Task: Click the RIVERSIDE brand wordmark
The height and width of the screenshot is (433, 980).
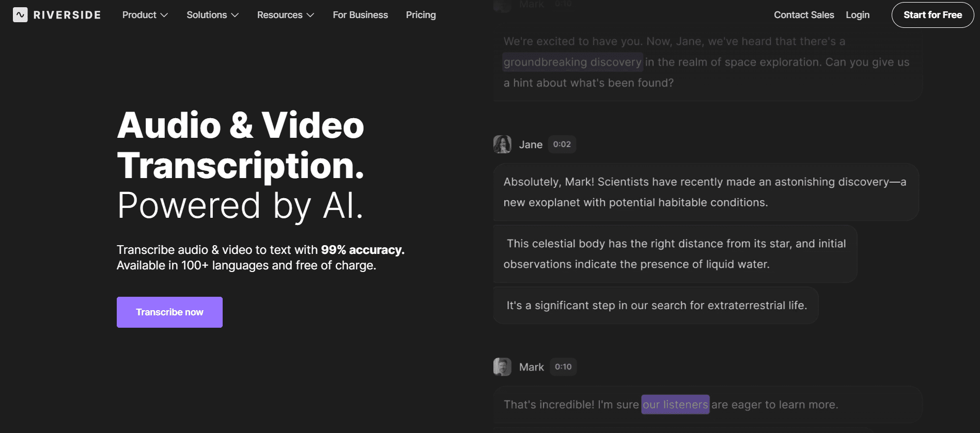Action: [x=67, y=15]
